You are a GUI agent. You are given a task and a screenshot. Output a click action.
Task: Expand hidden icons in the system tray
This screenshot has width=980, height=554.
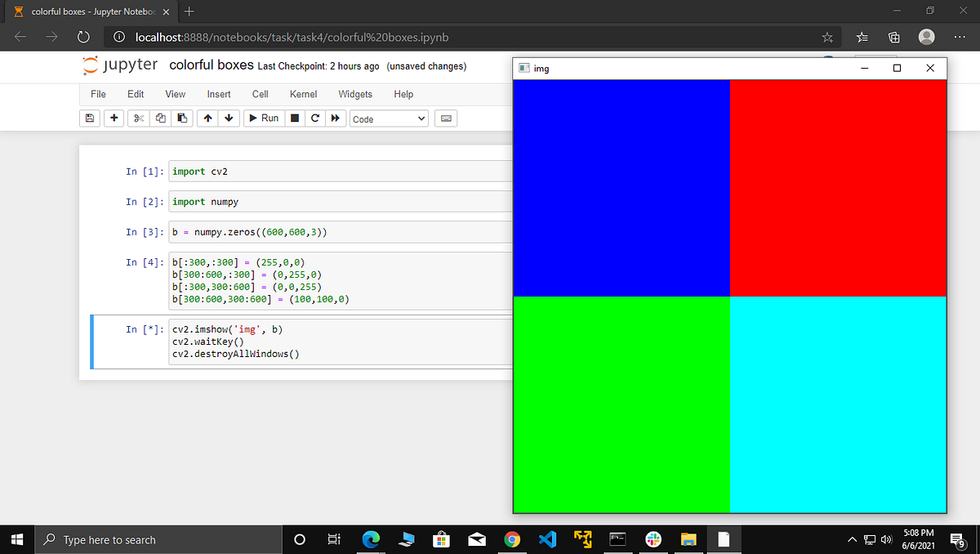(x=851, y=539)
